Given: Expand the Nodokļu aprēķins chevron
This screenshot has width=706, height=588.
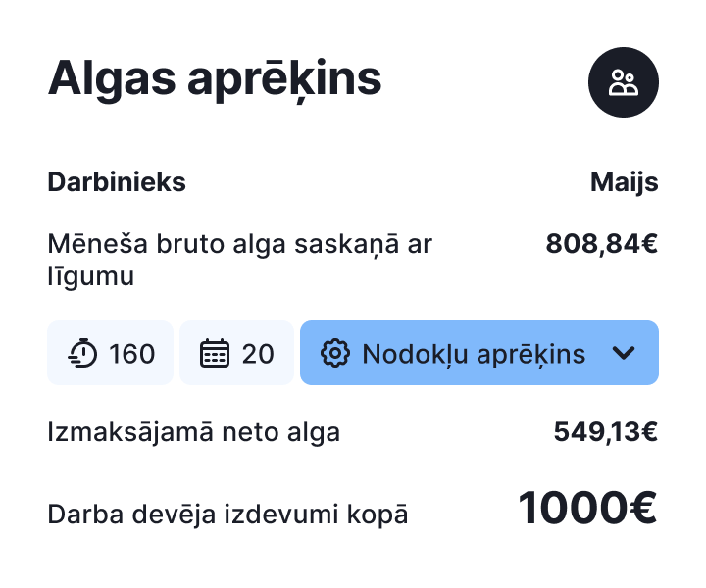Looking at the screenshot, I should click(x=624, y=353).
